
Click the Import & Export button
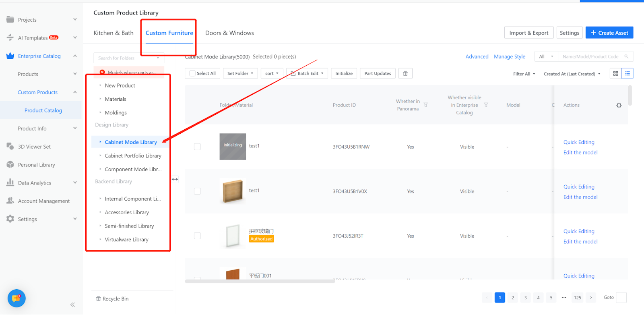529,33
